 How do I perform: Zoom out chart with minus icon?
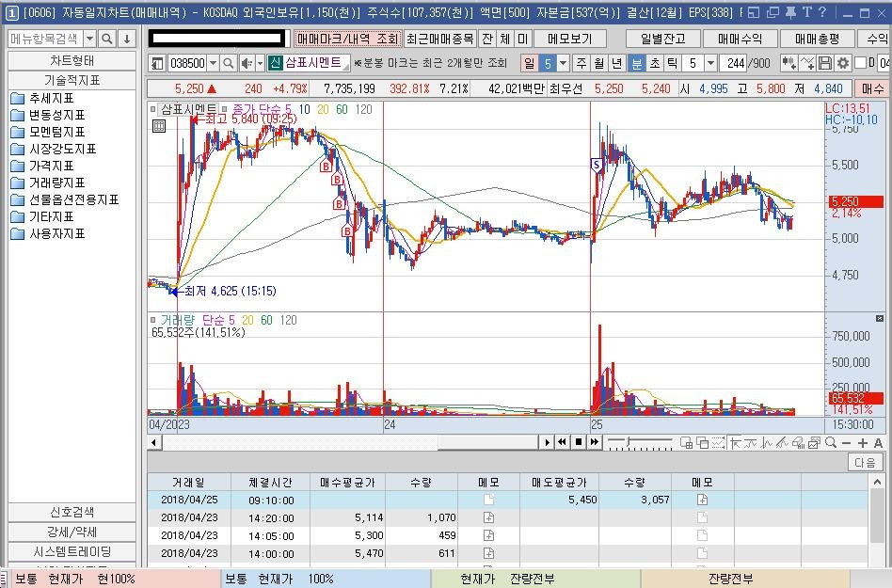click(x=847, y=443)
